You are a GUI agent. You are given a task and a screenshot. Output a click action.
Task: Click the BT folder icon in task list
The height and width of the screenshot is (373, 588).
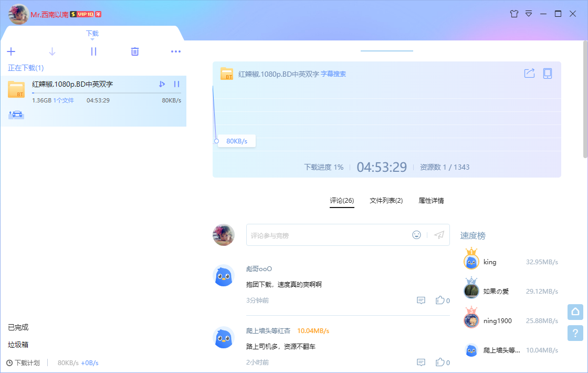16,90
